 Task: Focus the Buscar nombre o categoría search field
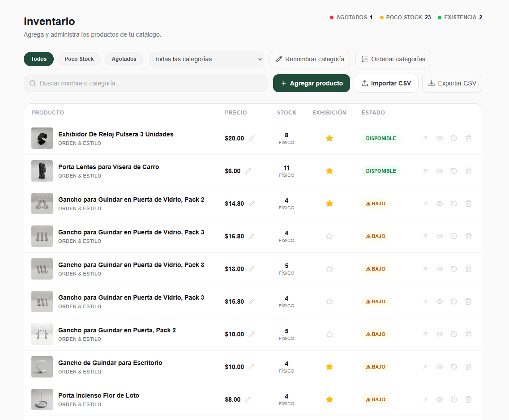coord(146,83)
